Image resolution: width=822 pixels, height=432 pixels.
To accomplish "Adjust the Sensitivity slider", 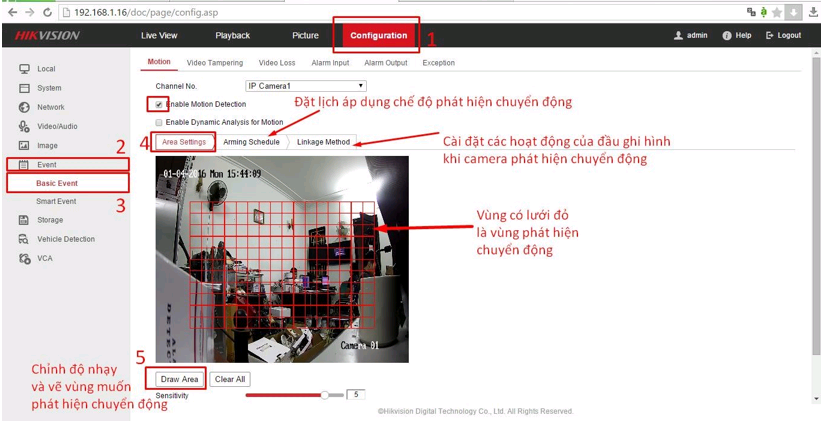I will (x=324, y=395).
